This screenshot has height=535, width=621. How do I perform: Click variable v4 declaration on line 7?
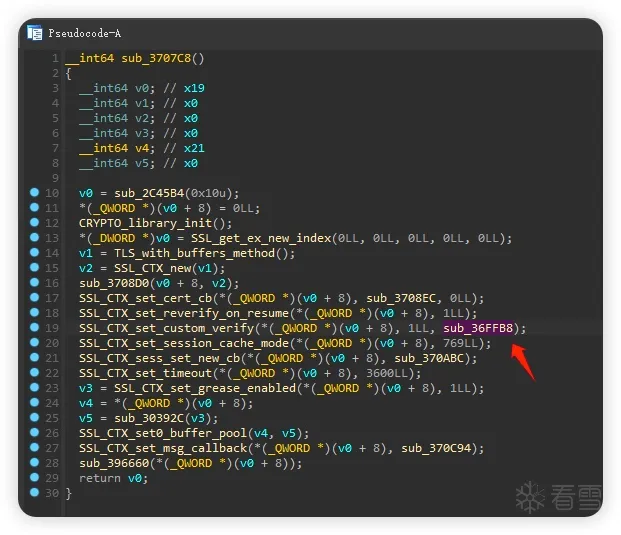tap(142, 148)
